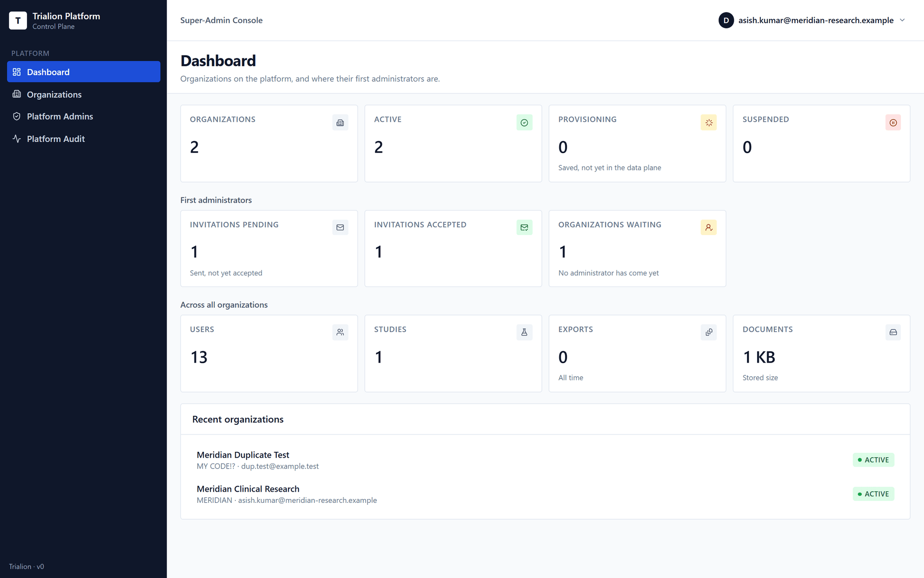Click the red pause icon on Suspended card
Screen dimensions: 924x578
[893, 122]
